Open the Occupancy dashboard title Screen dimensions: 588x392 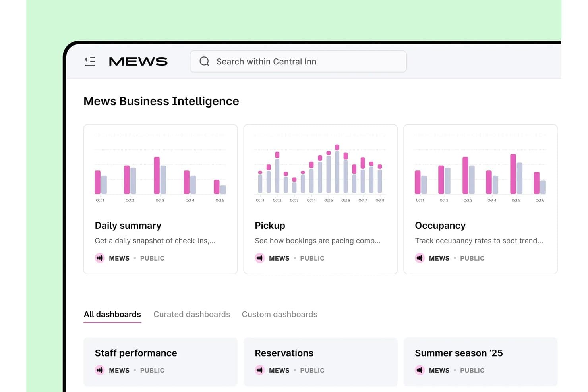click(x=440, y=226)
